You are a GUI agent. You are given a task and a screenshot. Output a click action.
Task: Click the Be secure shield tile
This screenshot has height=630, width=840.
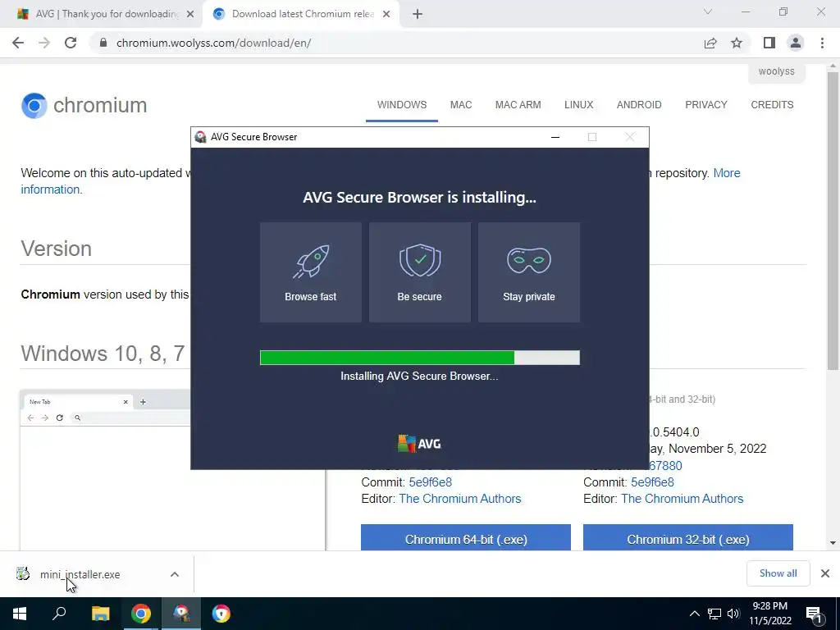(419, 272)
